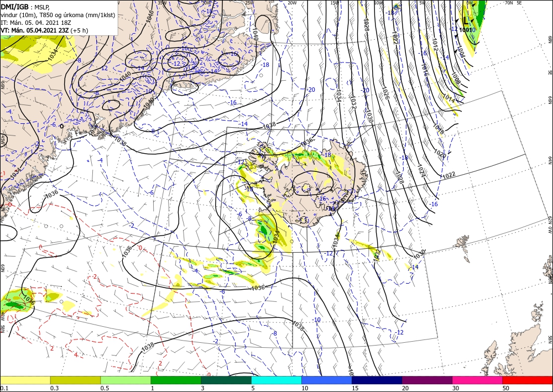Click the yellow 0.1–0.3 legend color swatch
The width and height of the screenshot is (553, 392).
pyautogui.click(x=25, y=380)
